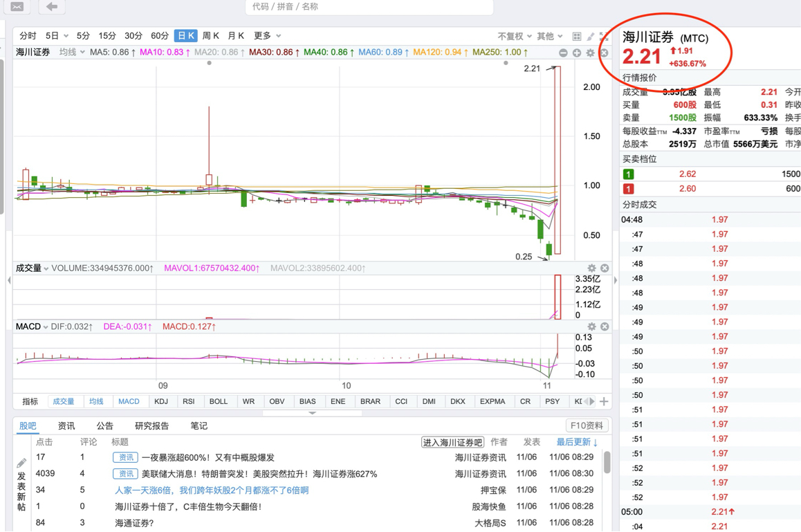Expand the chart to fullscreen
Viewport: 801px width, 532px height.
tap(604, 36)
